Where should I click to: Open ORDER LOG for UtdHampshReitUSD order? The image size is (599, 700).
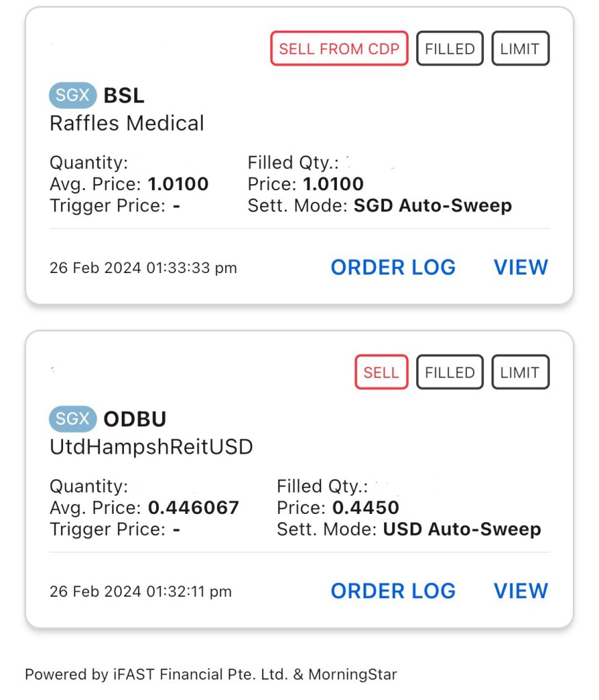coord(393,591)
